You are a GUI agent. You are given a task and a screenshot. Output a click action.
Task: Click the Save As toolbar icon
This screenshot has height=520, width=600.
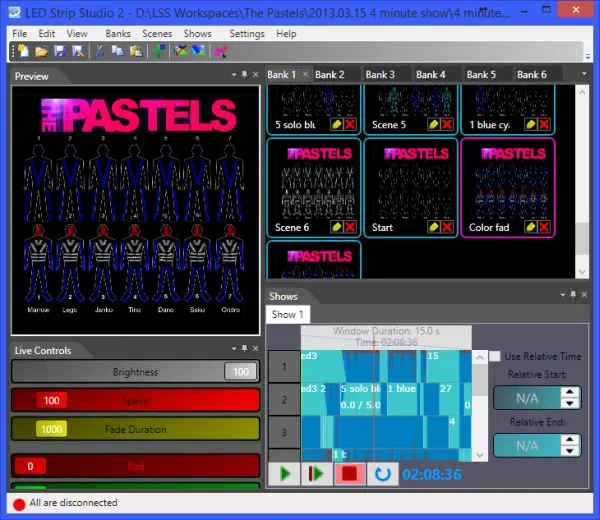coord(78,51)
